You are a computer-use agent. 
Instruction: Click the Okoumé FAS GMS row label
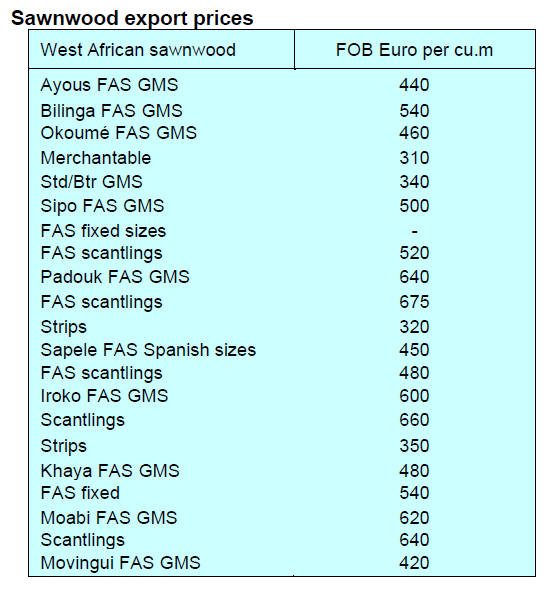pyautogui.click(x=119, y=133)
